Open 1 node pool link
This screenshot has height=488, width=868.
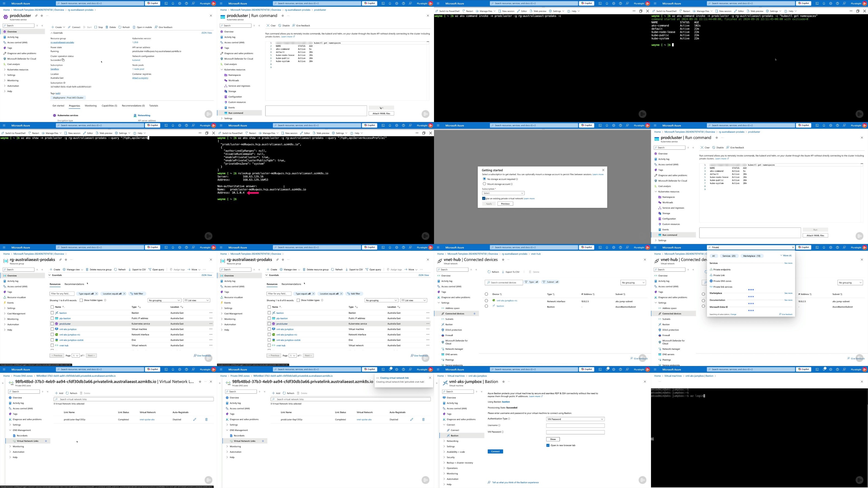(138, 69)
